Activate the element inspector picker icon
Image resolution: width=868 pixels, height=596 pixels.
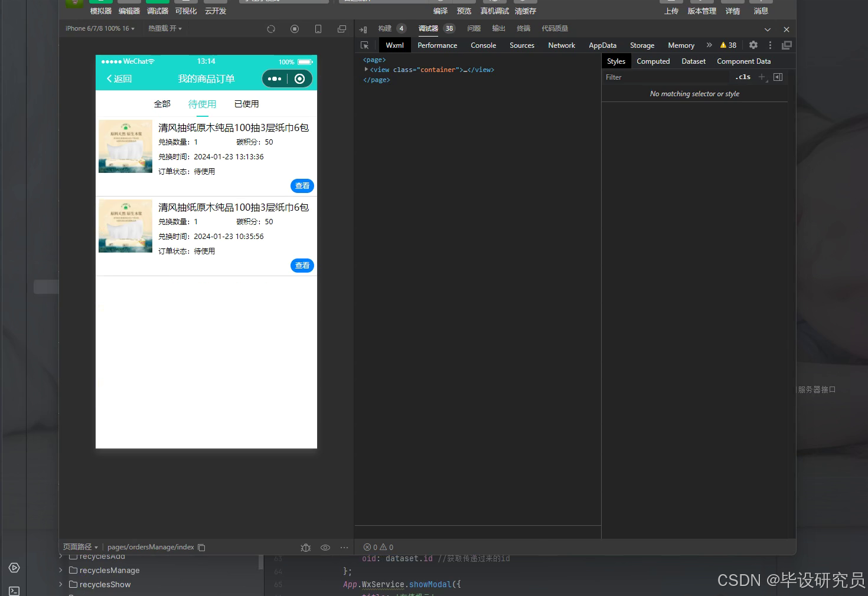(x=365, y=45)
